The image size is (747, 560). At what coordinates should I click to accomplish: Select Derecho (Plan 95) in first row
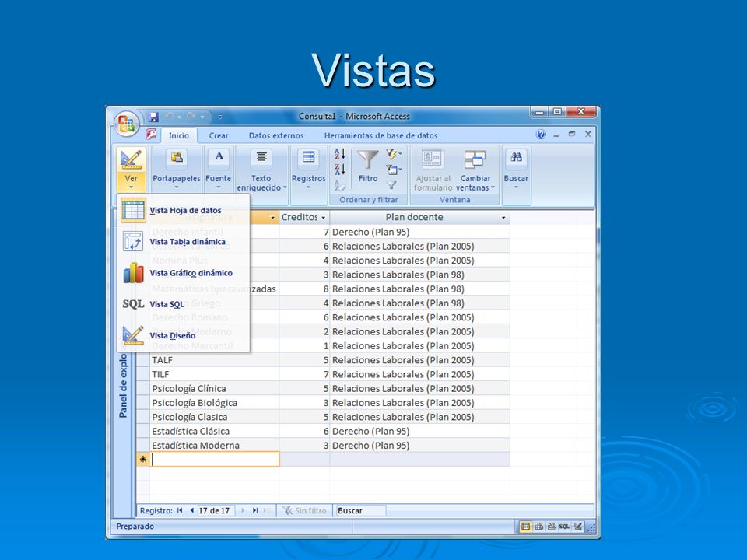419,232
